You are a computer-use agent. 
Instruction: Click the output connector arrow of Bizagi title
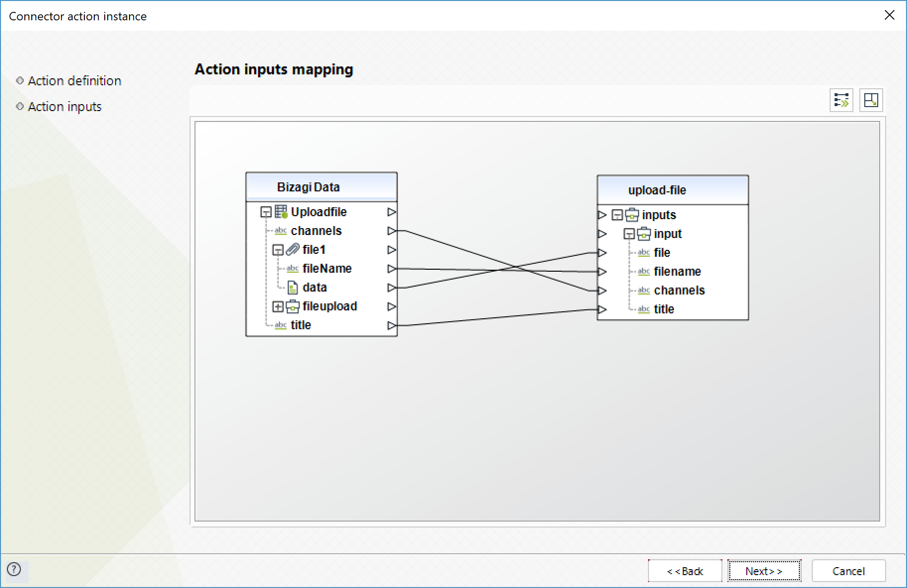click(x=391, y=325)
